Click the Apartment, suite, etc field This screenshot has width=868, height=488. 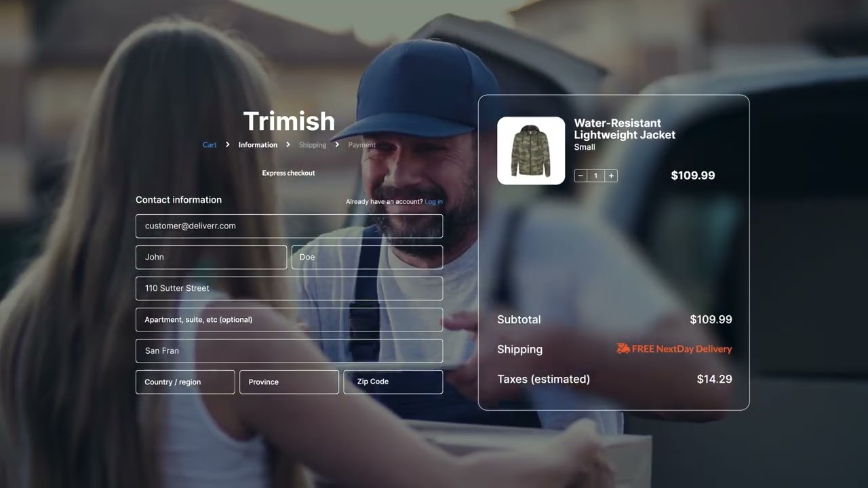(289, 319)
